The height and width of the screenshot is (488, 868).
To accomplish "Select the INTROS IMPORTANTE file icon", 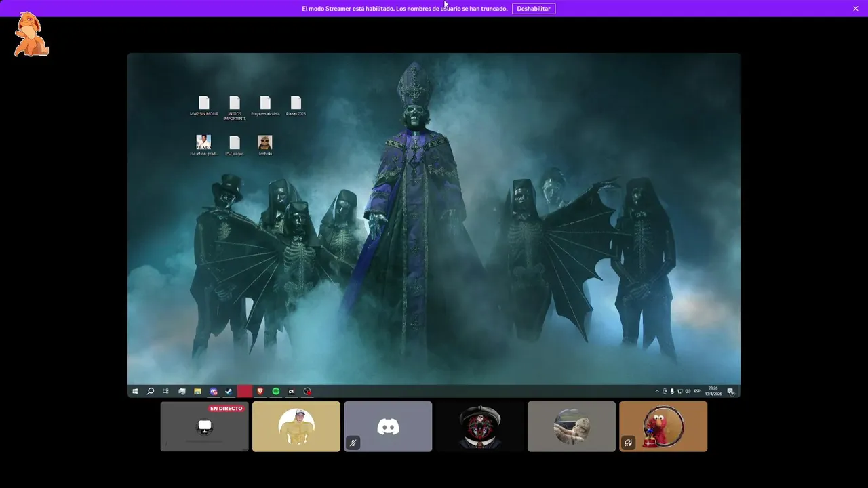I will pyautogui.click(x=235, y=108).
